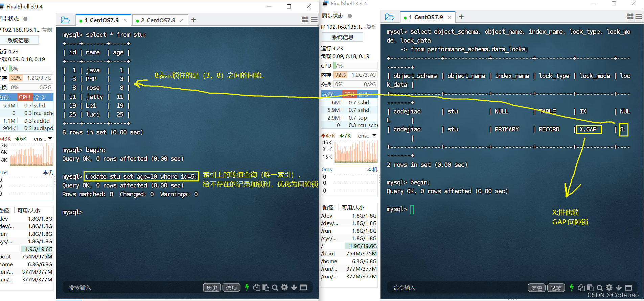Click the search magnifier in left terminal toolbar
This screenshot has width=644, height=301.
[275, 287]
